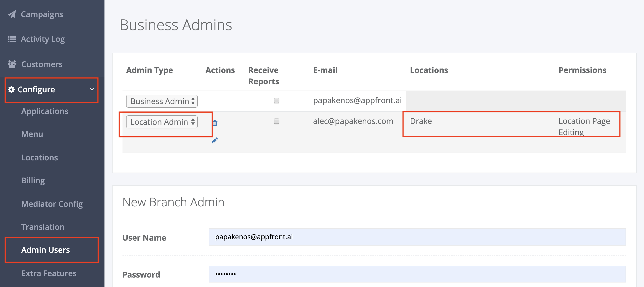Open Customers in the sidebar
The height and width of the screenshot is (287, 644).
click(42, 64)
